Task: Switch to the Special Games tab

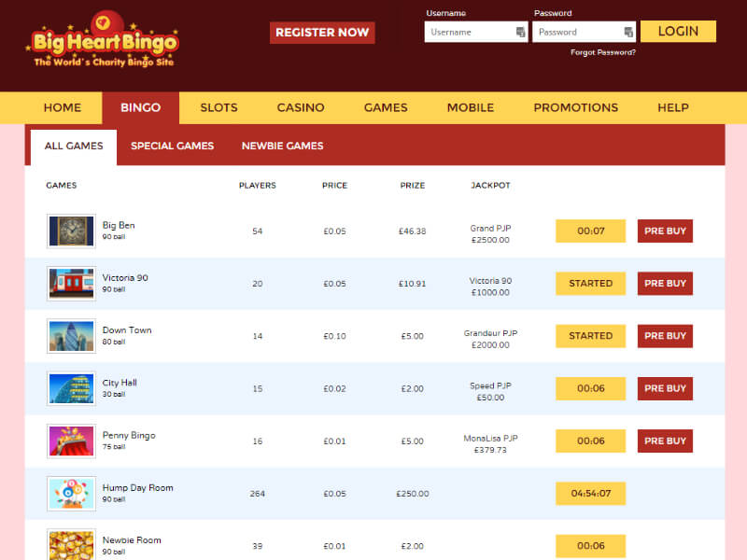Action: (x=172, y=147)
